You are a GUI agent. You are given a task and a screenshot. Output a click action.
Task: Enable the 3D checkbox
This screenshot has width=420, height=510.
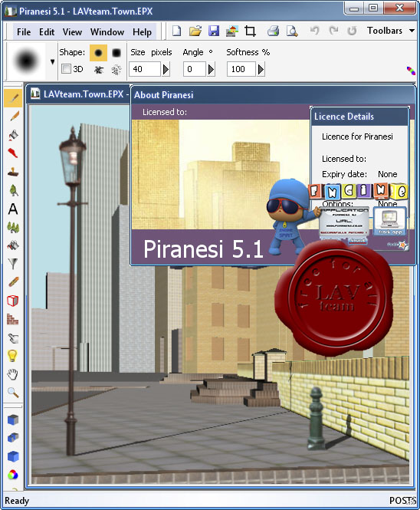pyautogui.click(x=66, y=68)
